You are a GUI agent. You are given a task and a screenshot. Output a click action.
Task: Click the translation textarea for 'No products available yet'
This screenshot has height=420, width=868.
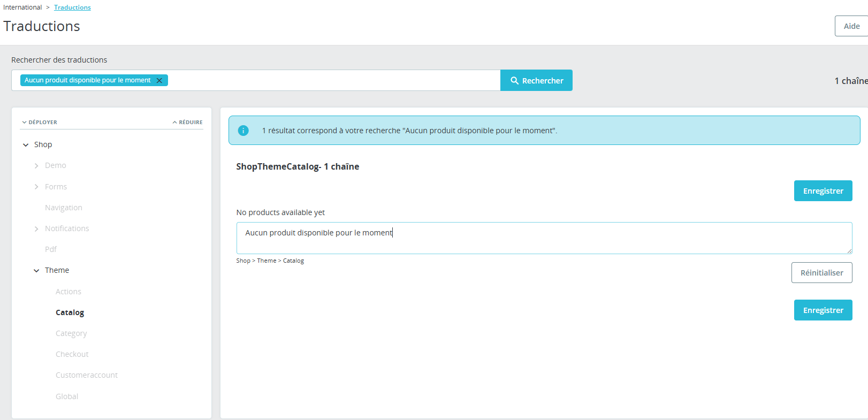pyautogui.click(x=544, y=238)
